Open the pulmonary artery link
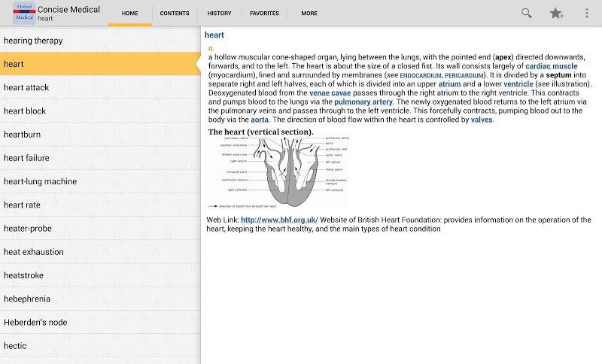This screenshot has height=364, width=602. point(363,102)
